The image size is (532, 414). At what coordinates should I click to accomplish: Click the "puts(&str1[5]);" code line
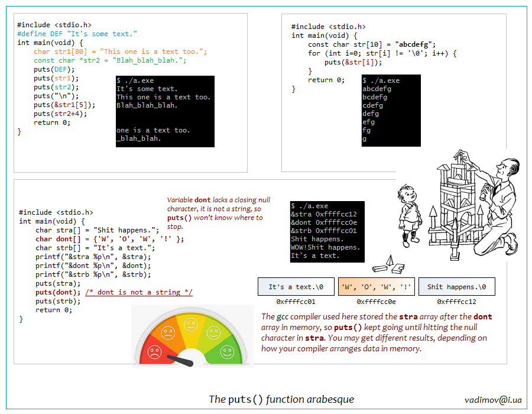[64, 105]
